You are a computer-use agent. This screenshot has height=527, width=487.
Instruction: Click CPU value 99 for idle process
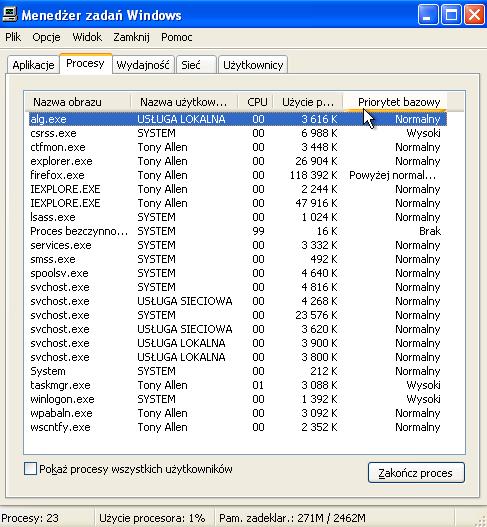(258, 231)
